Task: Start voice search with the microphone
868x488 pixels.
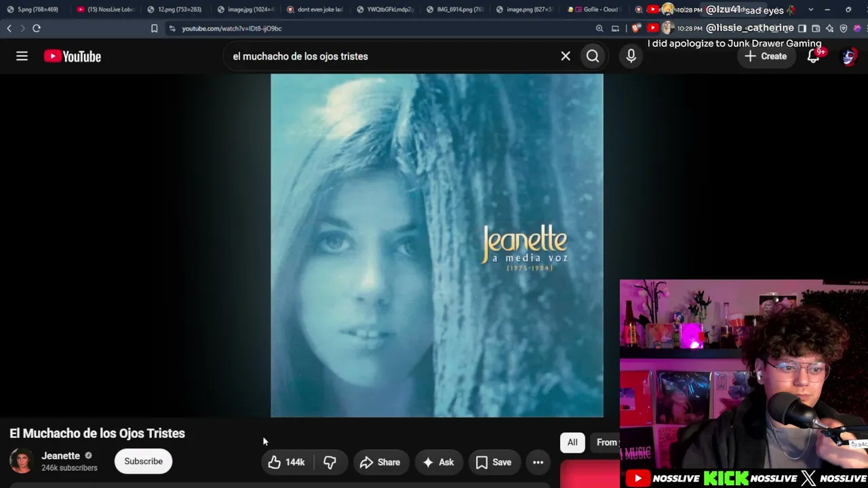Action: tap(631, 56)
